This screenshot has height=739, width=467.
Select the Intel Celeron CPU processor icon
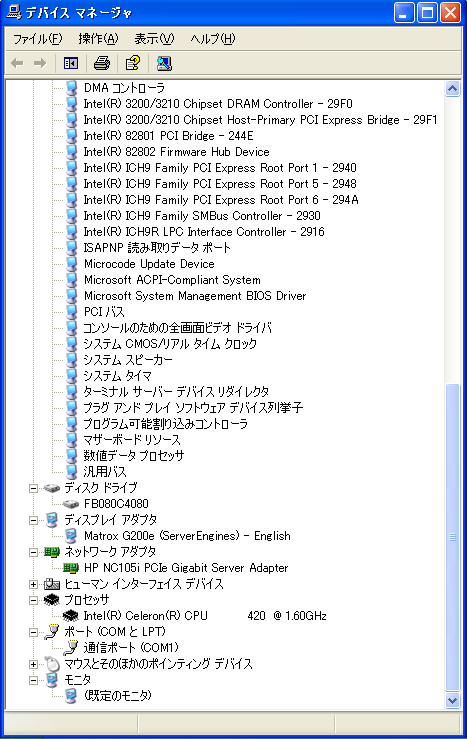click(x=71, y=616)
